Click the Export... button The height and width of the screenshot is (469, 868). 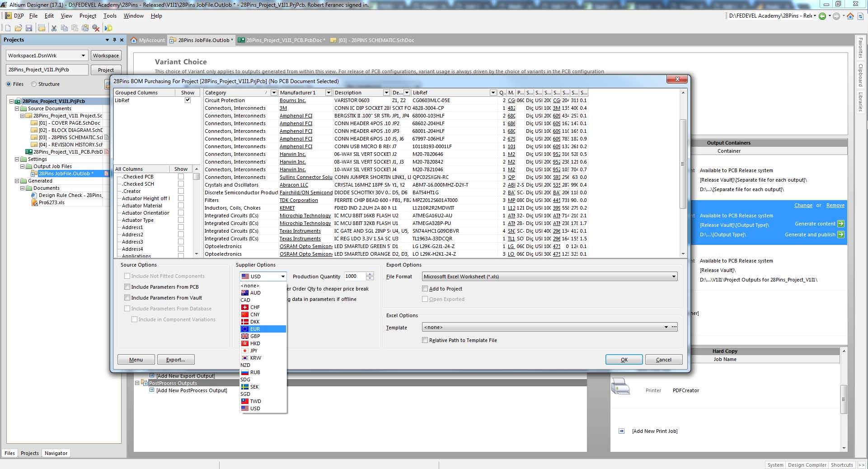[175, 360]
